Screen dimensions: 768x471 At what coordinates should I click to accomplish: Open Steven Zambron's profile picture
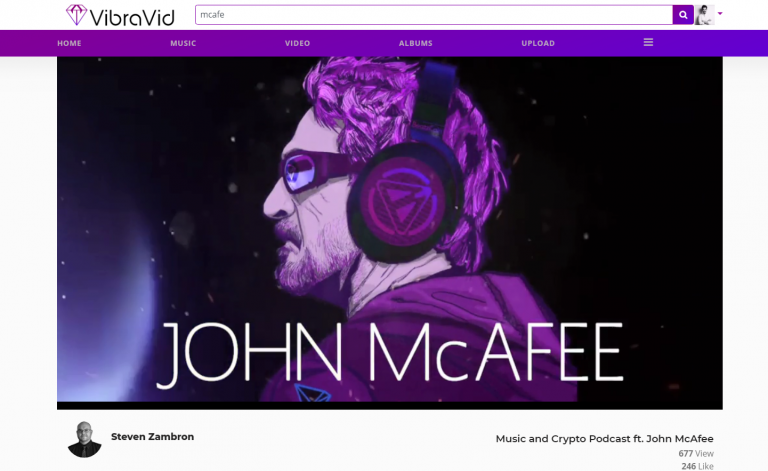coord(85,440)
